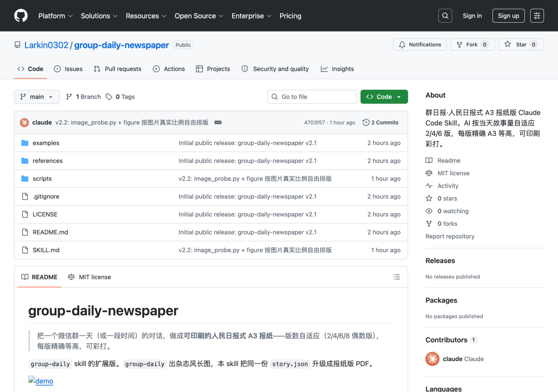Click the branch icon beside 1 Branch
The width and height of the screenshot is (558, 392).
(x=69, y=97)
